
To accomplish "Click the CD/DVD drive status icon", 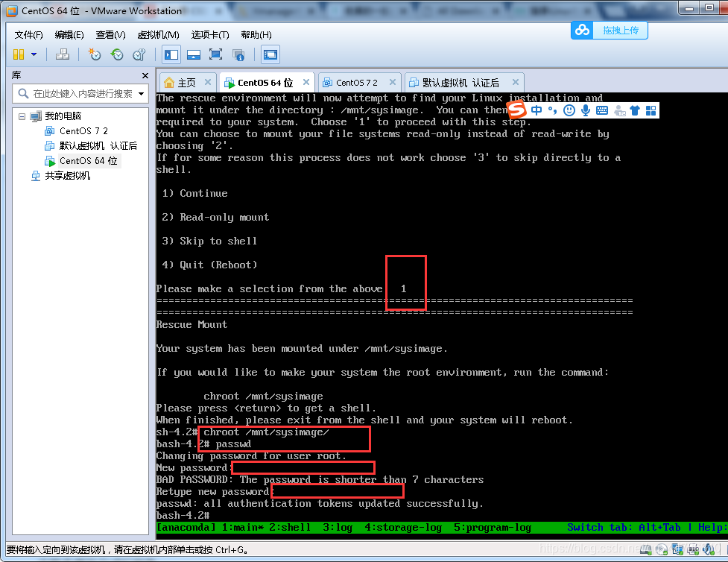I will 662,550.
